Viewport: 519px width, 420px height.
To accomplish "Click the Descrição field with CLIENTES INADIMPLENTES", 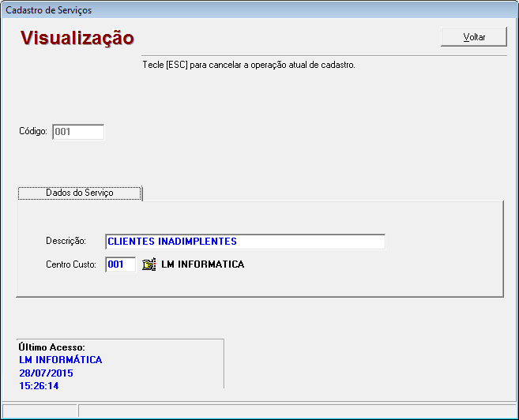I will pos(245,242).
